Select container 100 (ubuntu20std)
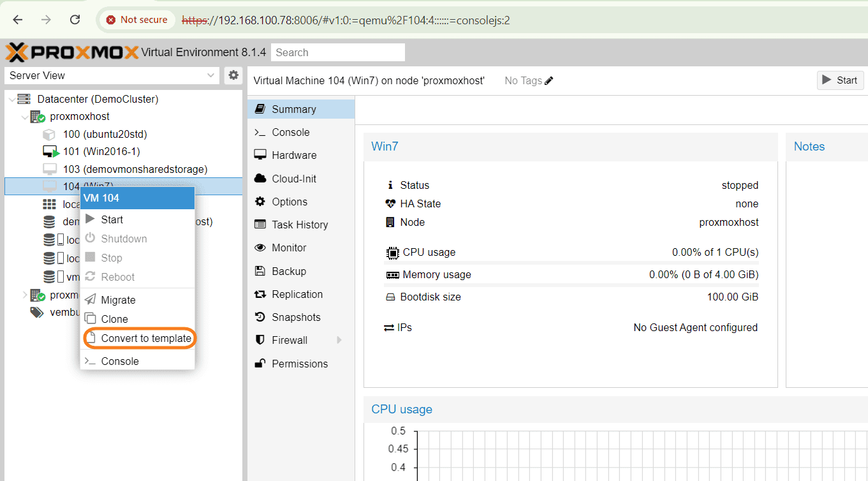868x481 pixels. coord(105,134)
